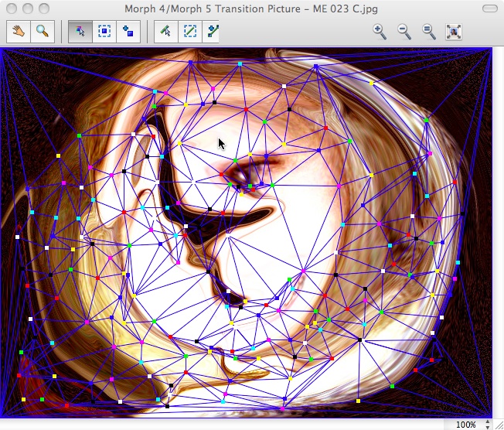This screenshot has height=430, width=504.
Task: Click the zoom percentage stepper arrows
Action: coord(488,425)
